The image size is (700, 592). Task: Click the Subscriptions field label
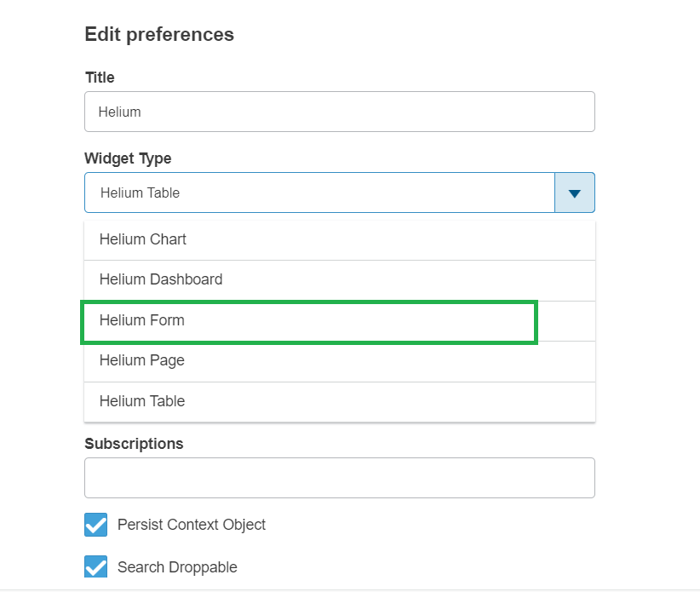pyautogui.click(x=134, y=444)
